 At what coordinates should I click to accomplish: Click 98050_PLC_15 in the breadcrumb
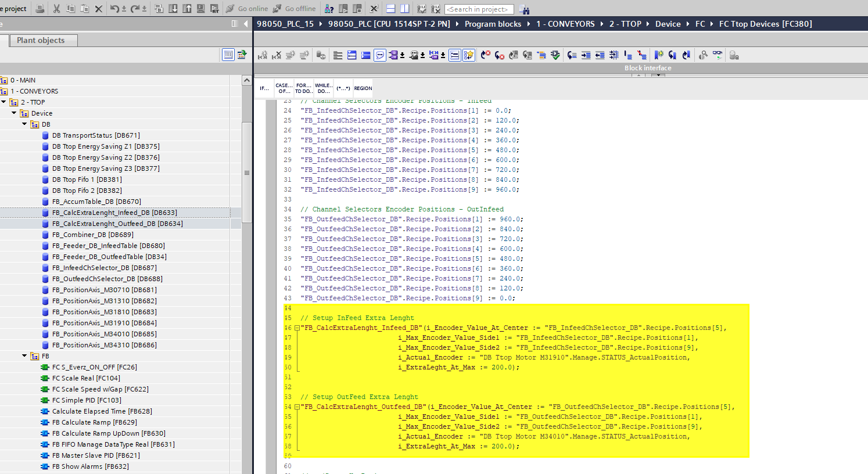coord(285,24)
